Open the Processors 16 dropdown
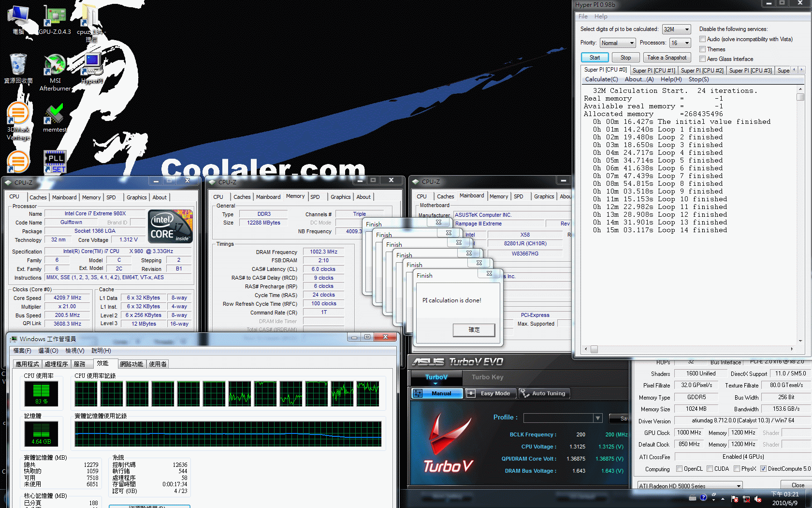This screenshot has height=508, width=812. (680, 43)
